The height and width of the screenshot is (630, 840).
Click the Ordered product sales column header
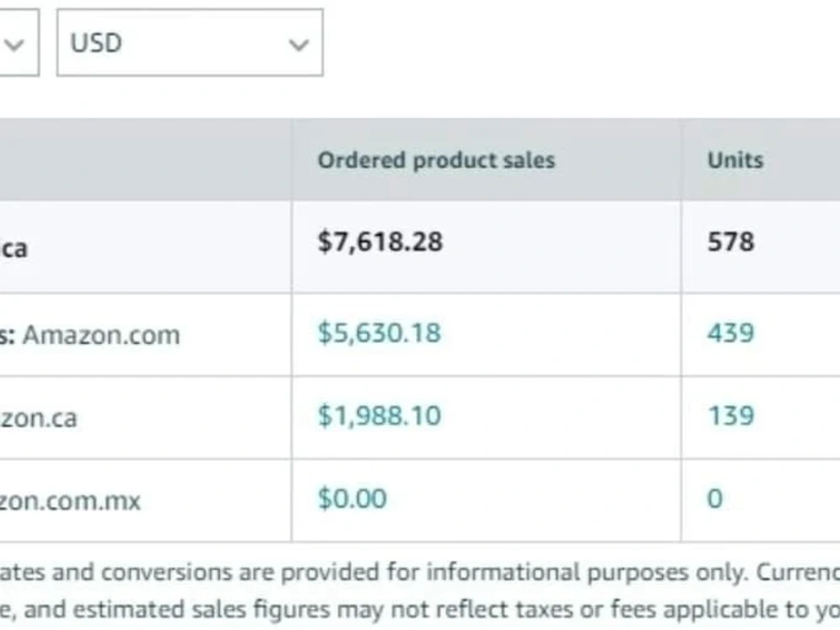pos(436,160)
